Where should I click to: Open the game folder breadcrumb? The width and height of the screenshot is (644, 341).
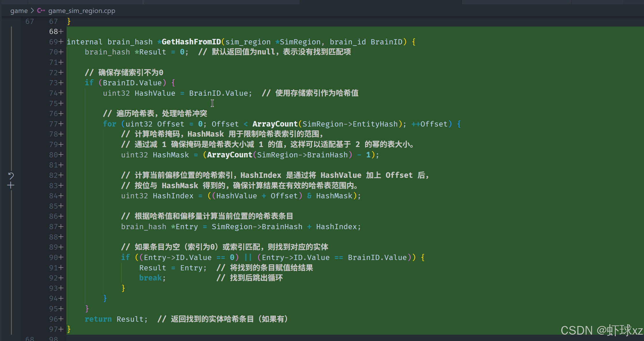click(19, 11)
